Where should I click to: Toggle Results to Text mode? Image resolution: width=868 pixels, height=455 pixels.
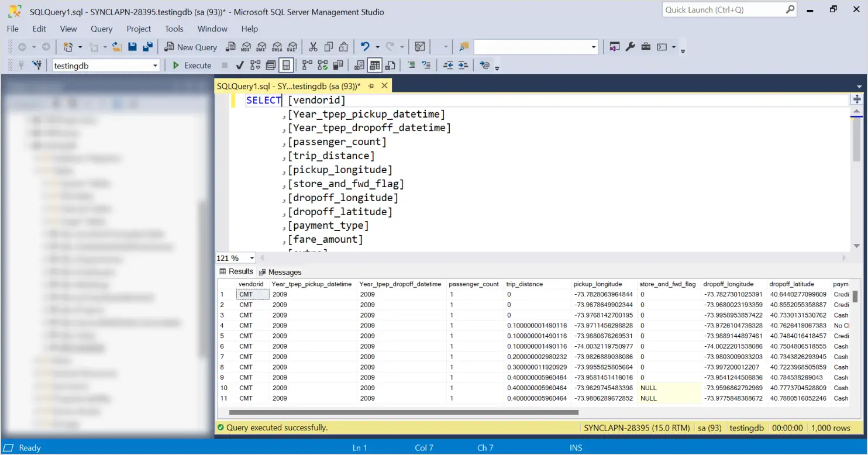360,66
